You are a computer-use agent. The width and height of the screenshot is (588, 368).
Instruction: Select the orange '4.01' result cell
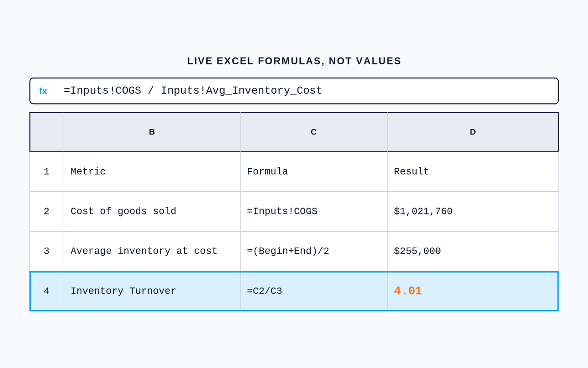[x=472, y=291]
